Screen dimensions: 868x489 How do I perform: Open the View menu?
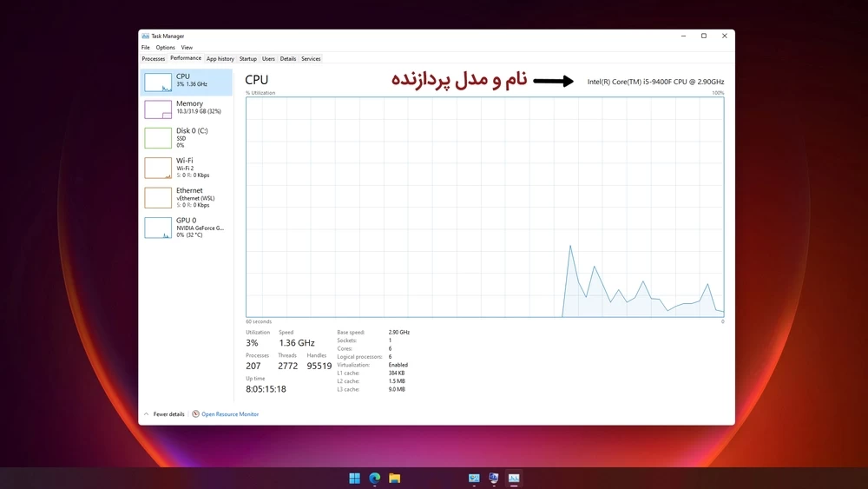pos(187,48)
